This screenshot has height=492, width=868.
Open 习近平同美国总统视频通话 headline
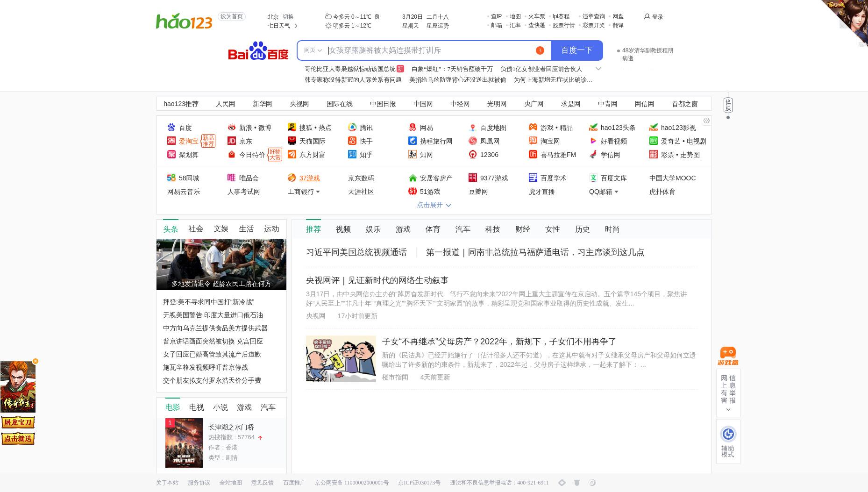[x=356, y=252]
